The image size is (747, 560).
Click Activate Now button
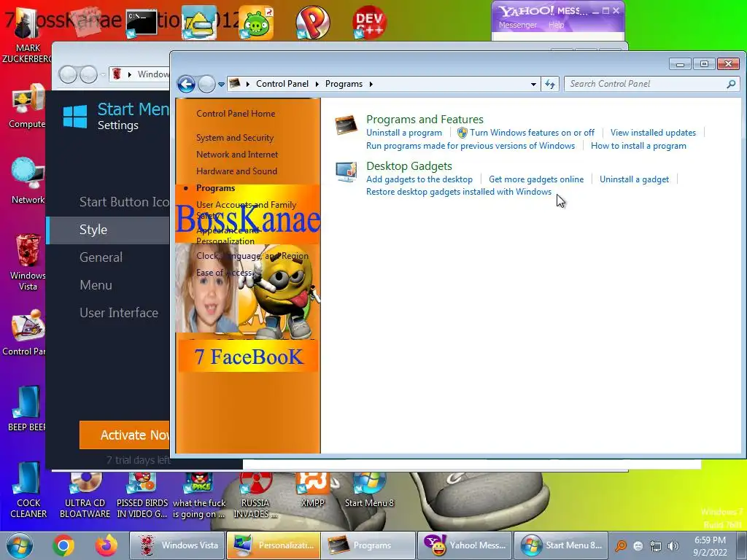coord(124,435)
